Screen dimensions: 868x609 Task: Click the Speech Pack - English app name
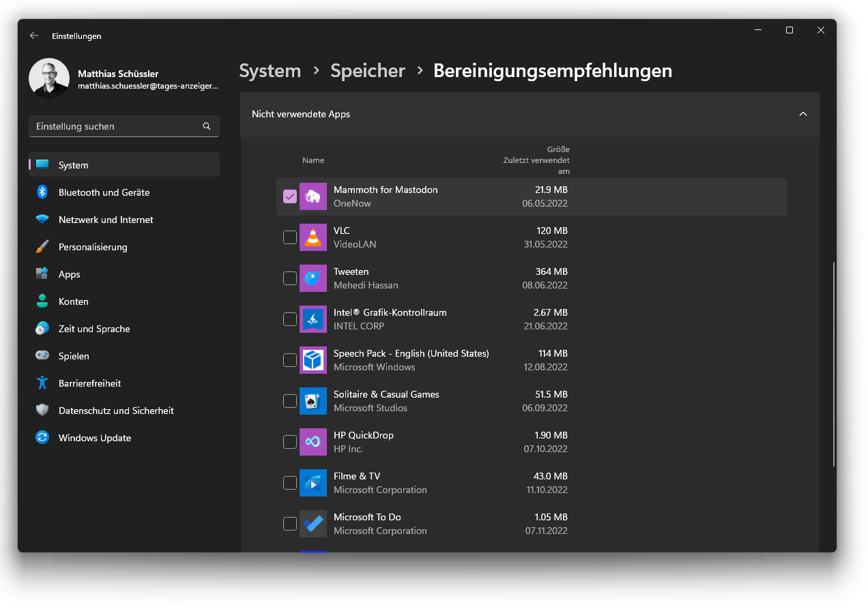click(411, 353)
